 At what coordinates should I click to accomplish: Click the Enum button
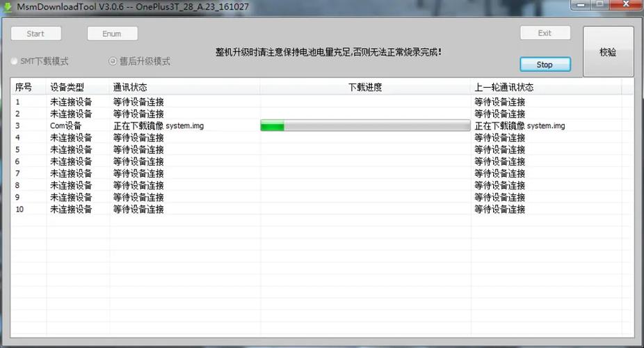(112, 33)
